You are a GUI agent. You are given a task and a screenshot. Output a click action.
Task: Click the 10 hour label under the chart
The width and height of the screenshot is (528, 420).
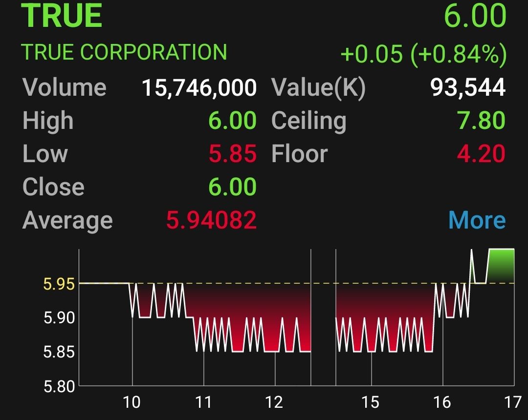132,402
